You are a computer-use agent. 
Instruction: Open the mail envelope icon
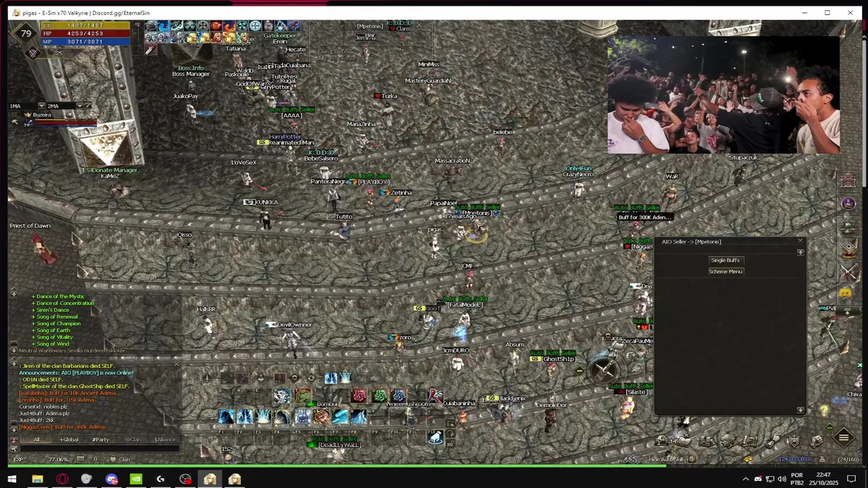click(x=80, y=458)
